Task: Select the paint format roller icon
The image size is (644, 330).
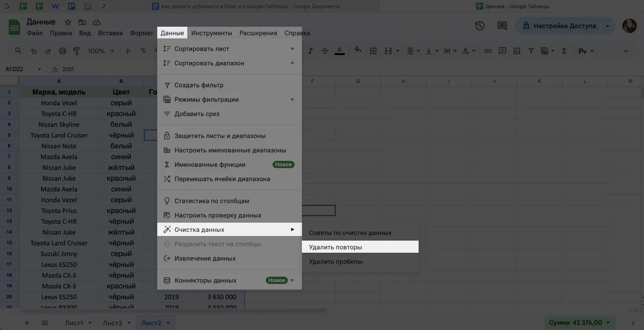Action: point(77,51)
